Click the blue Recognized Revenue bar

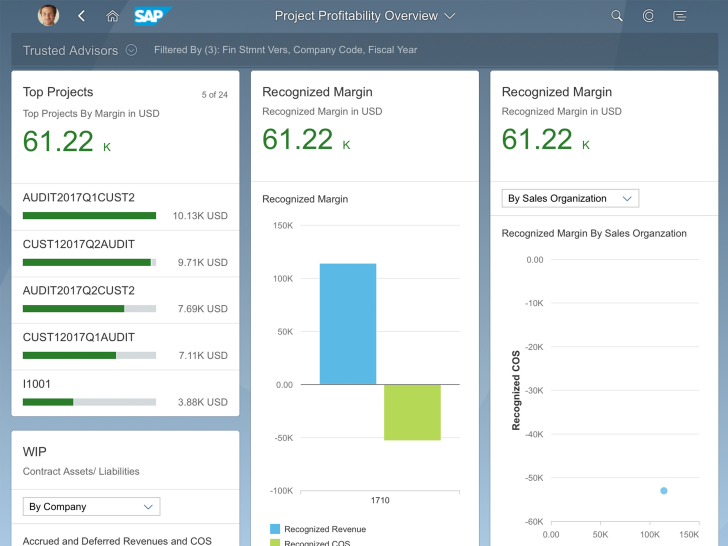coord(348,323)
